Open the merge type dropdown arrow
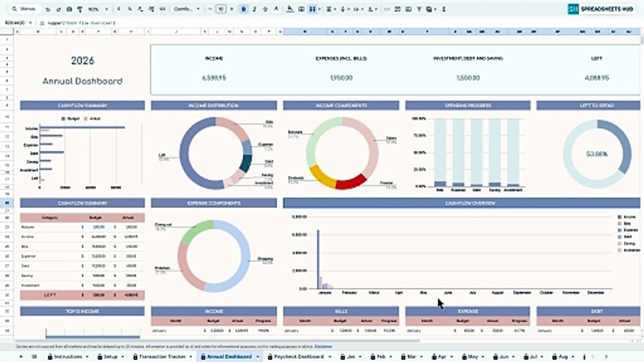This screenshot has width=644, height=362. pos(319,9)
